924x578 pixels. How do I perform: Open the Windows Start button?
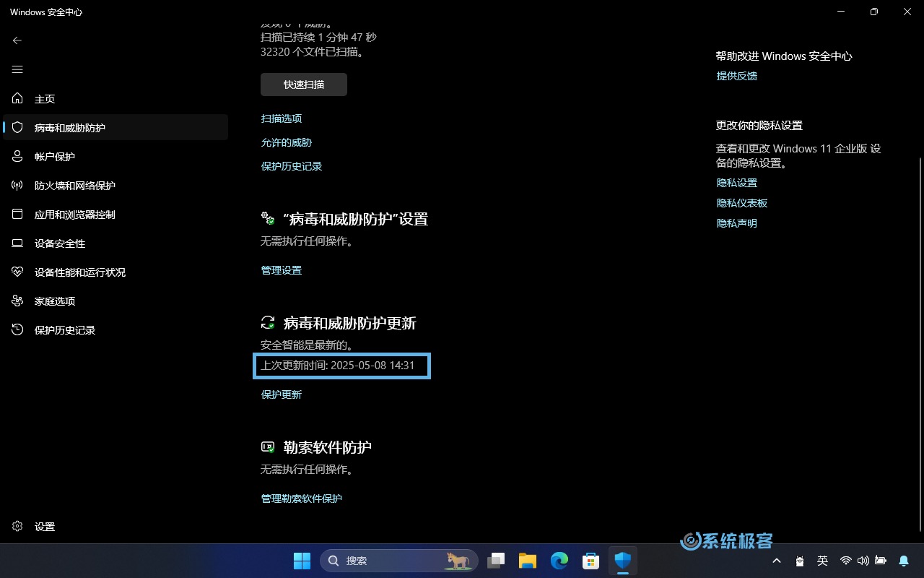tap(302, 561)
